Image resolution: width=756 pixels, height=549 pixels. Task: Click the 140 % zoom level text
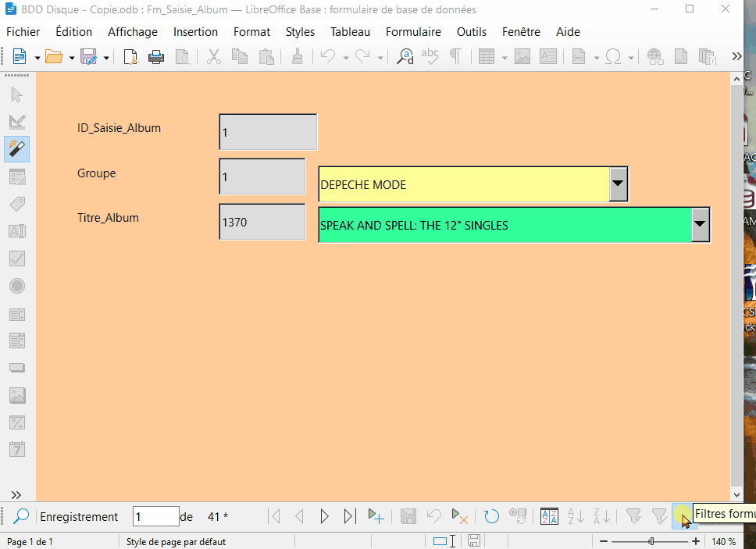click(x=723, y=541)
